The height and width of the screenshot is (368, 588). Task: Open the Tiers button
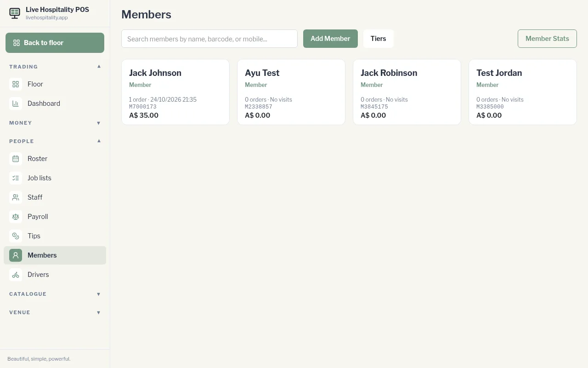point(378,39)
